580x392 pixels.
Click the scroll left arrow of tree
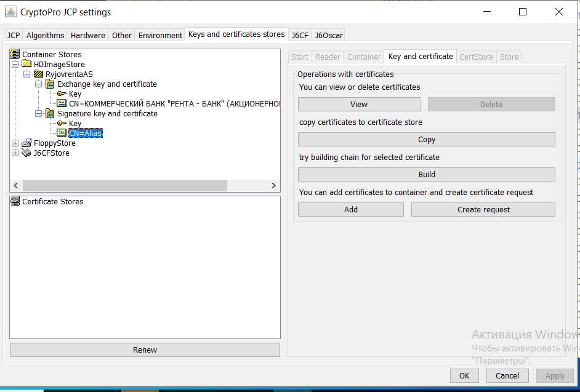[x=16, y=185]
